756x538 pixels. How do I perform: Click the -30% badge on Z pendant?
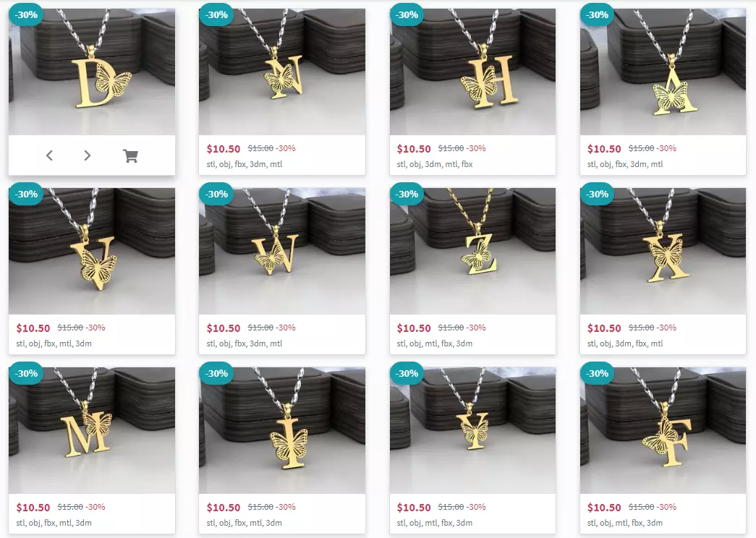coord(407,194)
